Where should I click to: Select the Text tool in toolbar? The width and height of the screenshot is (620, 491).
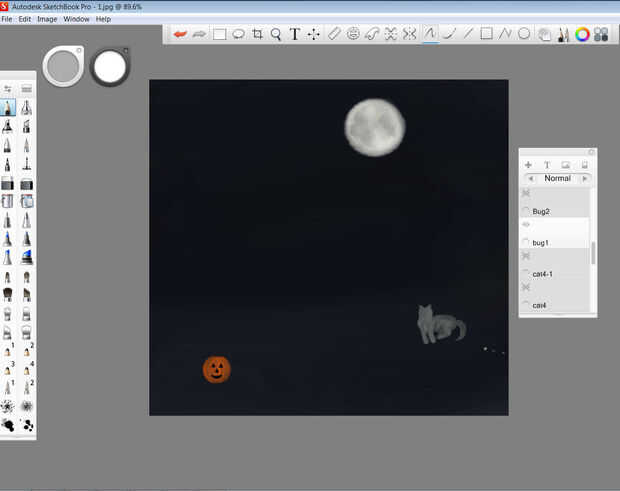coord(295,34)
